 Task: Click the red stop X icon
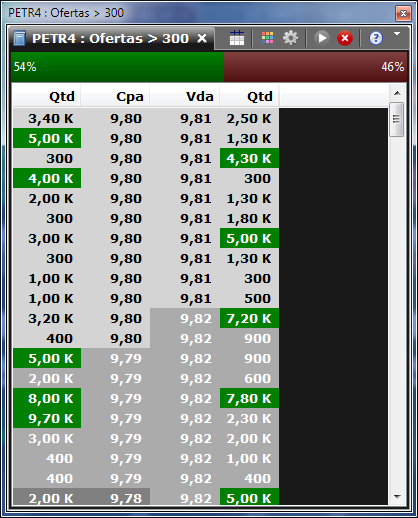[x=345, y=38]
